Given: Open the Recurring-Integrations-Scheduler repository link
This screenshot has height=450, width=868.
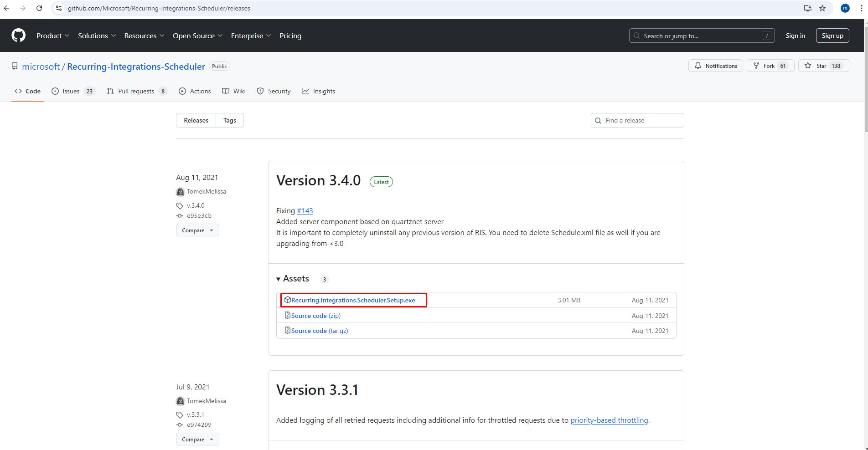Looking at the screenshot, I should (136, 66).
